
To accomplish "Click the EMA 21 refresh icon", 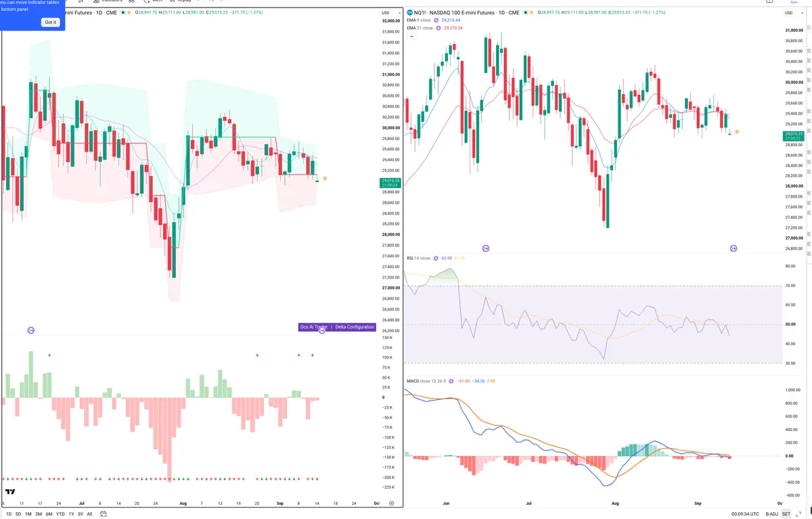I will coord(439,28).
